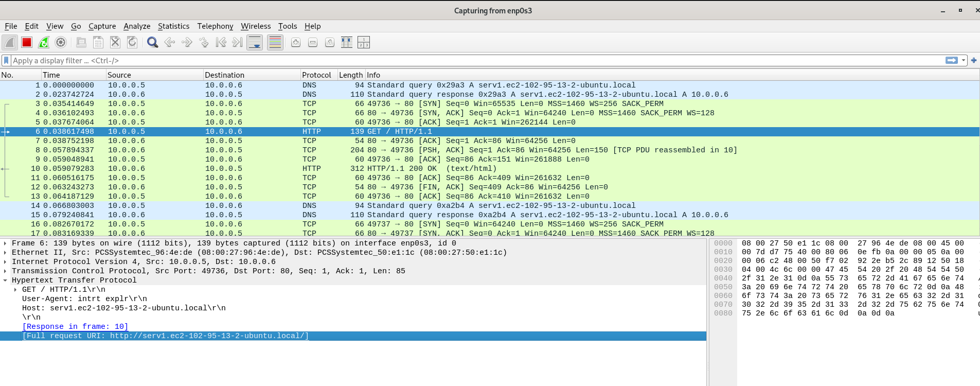Stop capturing packets with red square
Image resolution: width=980 pixels, height=386 pixels.
(x=27, y=42)
